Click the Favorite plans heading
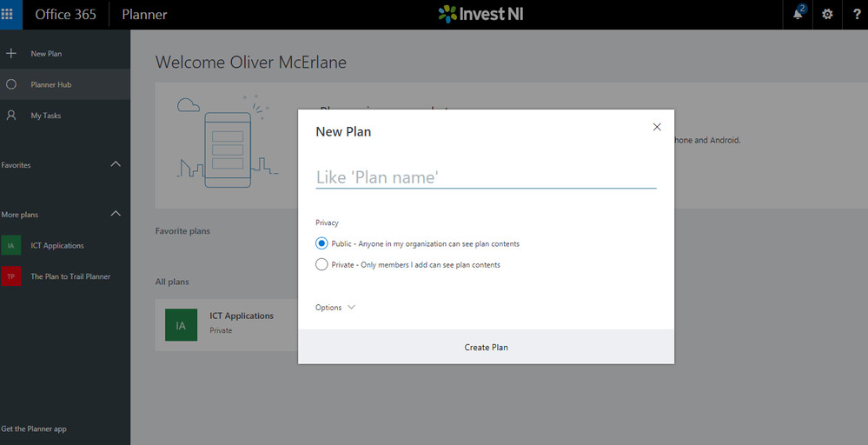Viewport: 868px width, 445px height. [x=182, y=231]
